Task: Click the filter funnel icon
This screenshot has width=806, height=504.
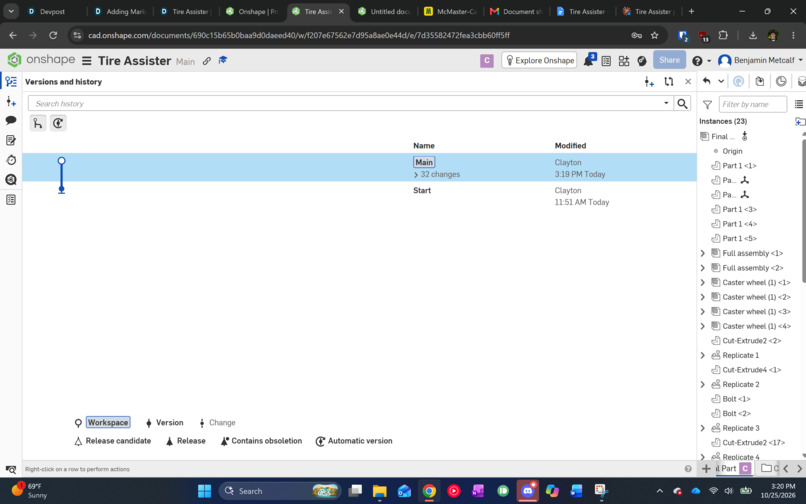Action: click(x=707, y=104)
